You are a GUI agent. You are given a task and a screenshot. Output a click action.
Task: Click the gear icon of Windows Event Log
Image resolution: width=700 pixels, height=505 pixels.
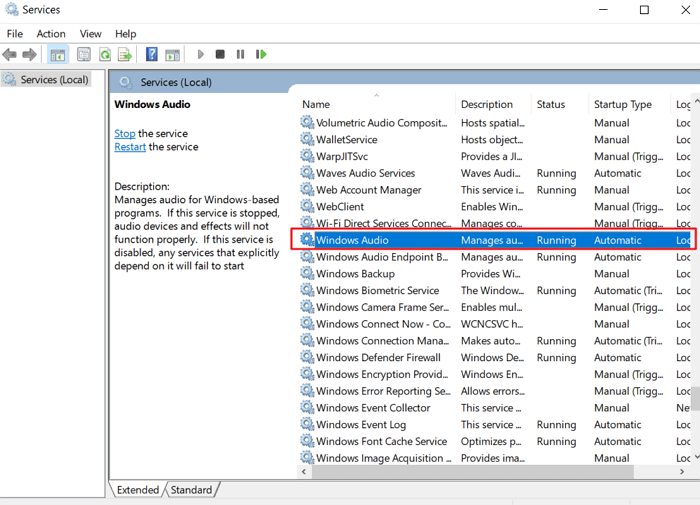point(307,424)
